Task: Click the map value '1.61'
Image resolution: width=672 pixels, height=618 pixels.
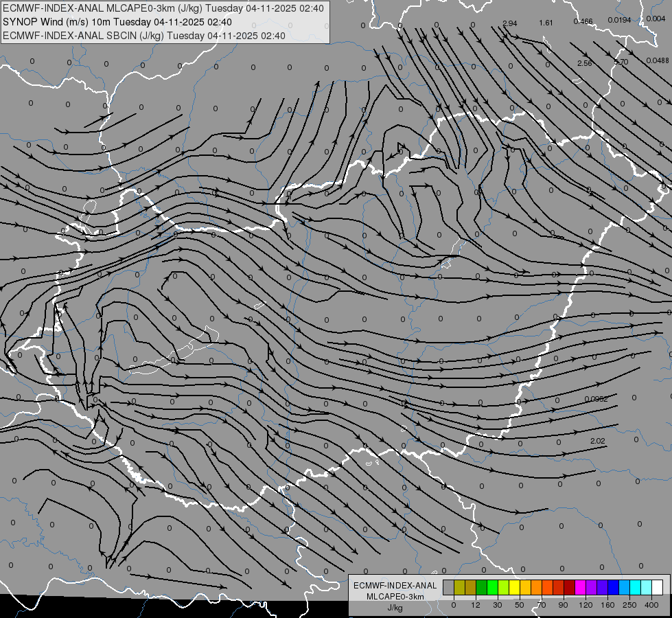Action: 546,23
